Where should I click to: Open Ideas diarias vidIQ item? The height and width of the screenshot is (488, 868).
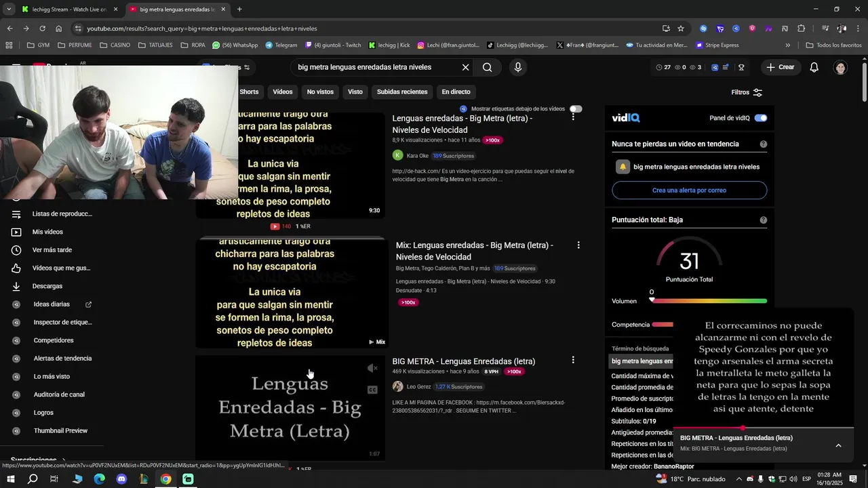coord(52,304)
